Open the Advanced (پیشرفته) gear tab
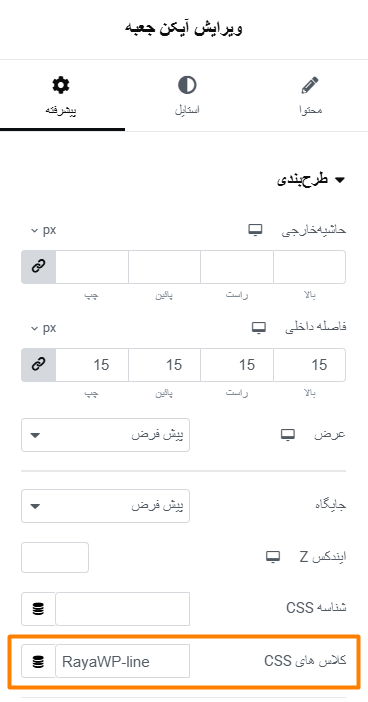Image resolution: width=368 pixels, height=702 pixels. 61,95
